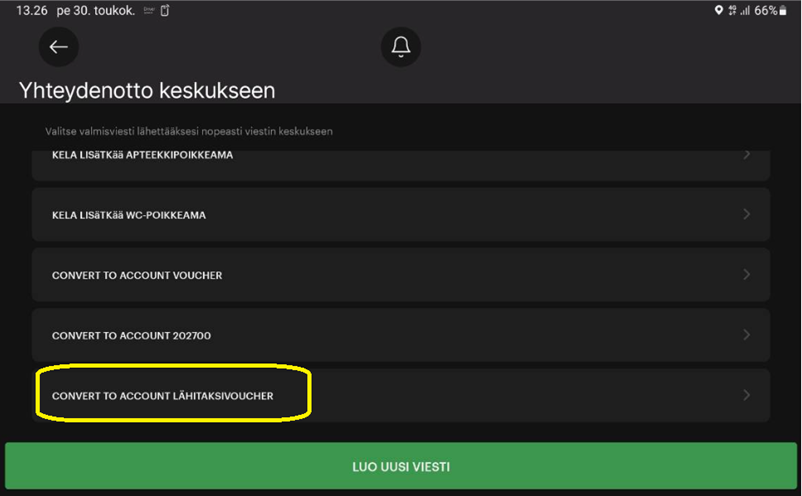Tap the Yhteydenotto keskukseen page title

[147, 90]
